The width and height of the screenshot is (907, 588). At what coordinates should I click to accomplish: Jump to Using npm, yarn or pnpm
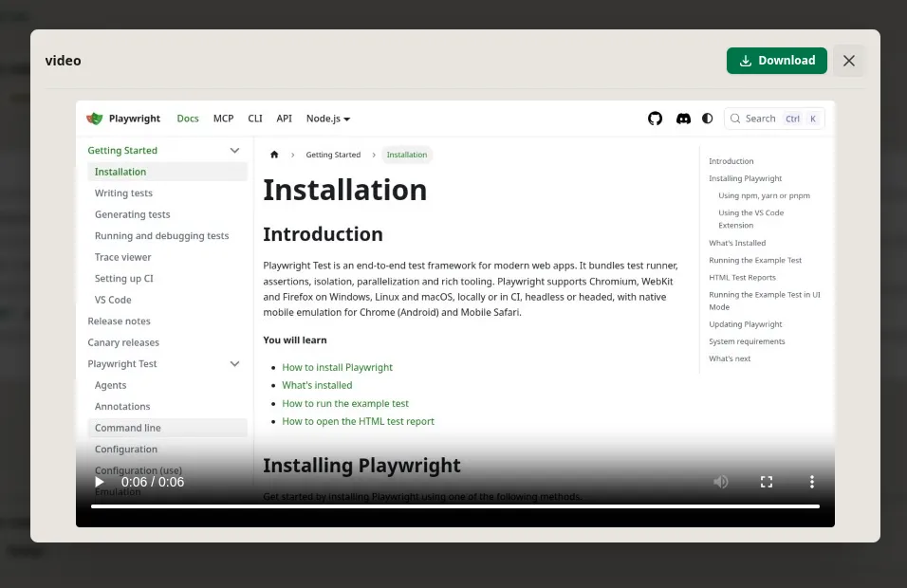tap(764, 196)
